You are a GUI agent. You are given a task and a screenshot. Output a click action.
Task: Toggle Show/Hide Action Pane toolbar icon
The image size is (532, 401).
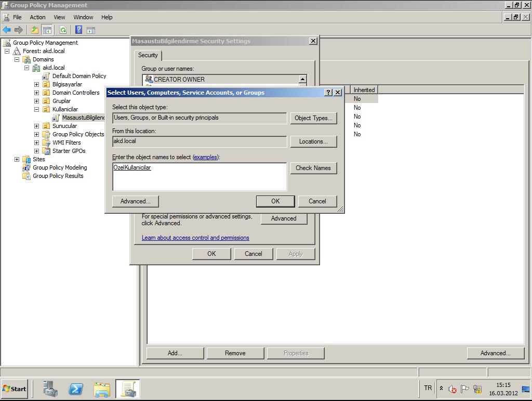pos(91,30)
